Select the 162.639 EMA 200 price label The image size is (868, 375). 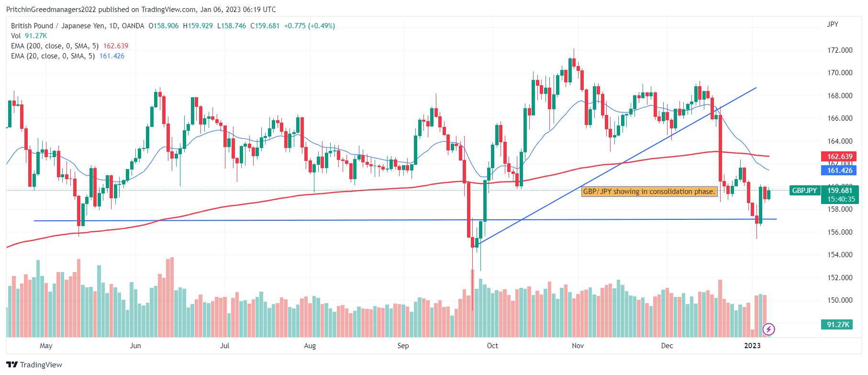[840, 157]
